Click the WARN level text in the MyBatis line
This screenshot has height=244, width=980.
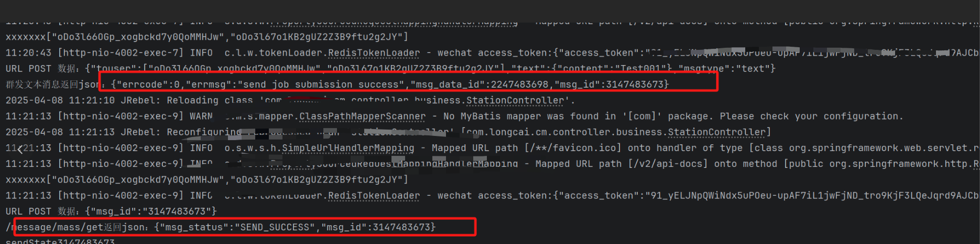coord(201,116)
